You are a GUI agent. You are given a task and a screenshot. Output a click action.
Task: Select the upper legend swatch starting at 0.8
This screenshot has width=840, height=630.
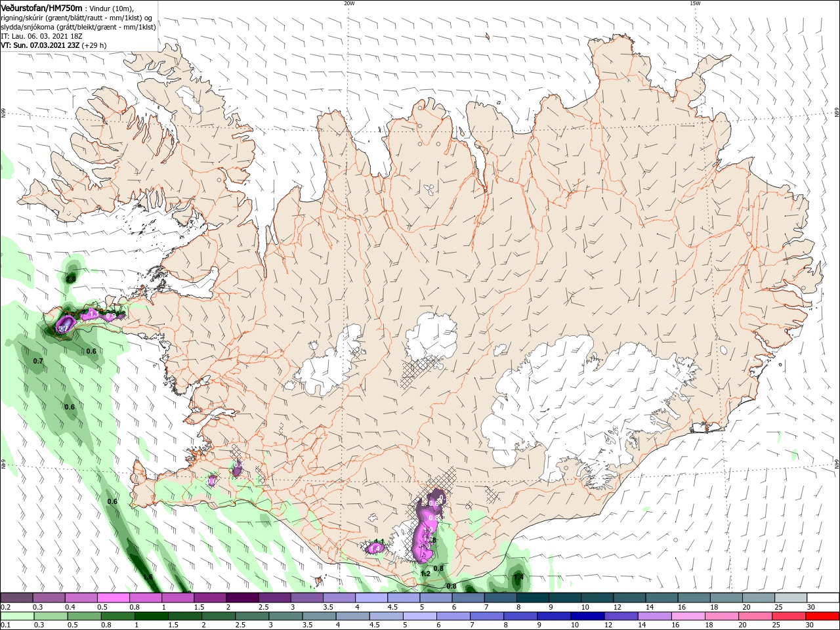click(x=145, y=598)
